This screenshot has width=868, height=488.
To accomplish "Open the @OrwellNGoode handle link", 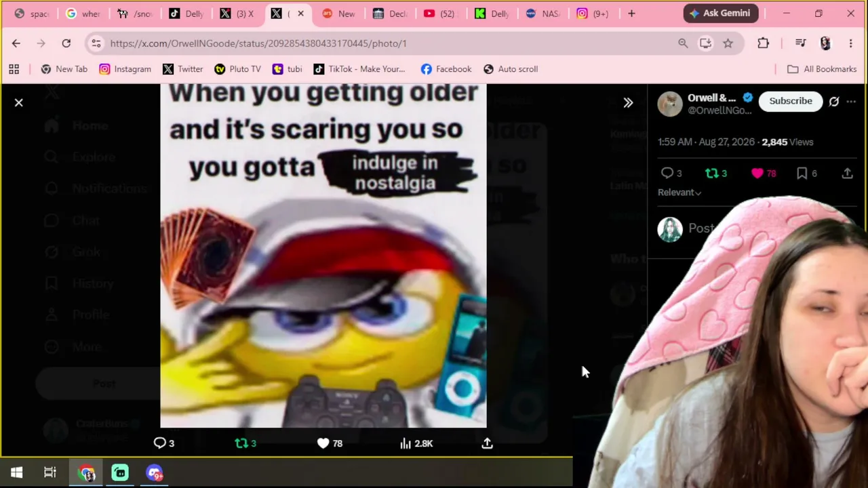I will 719,110.
